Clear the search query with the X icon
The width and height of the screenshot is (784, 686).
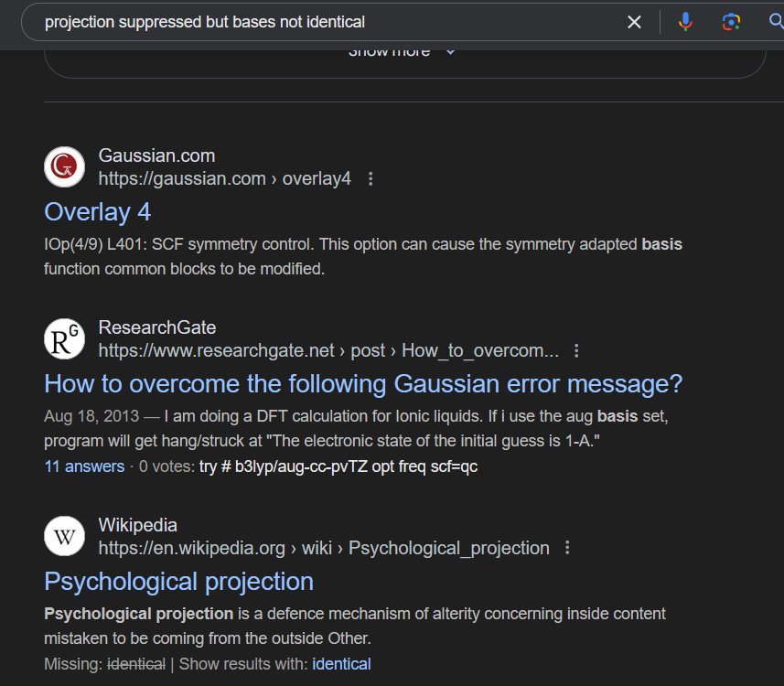(x=634, y=22)
